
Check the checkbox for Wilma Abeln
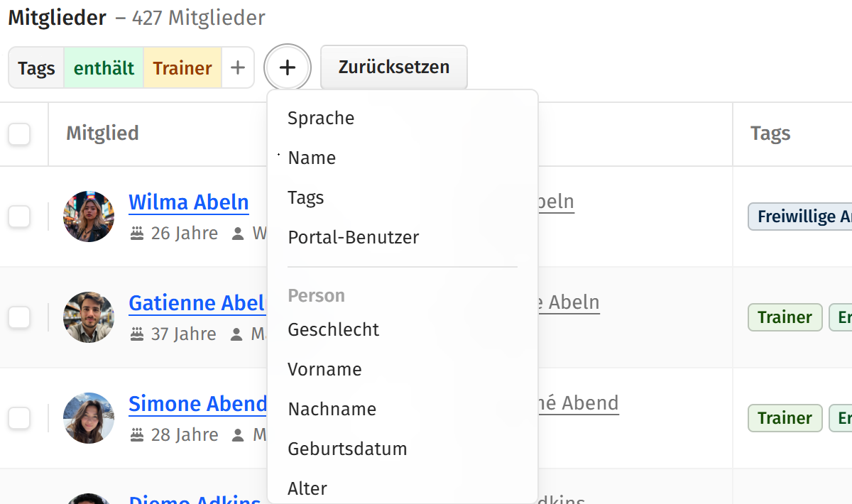pyautogui.click(x=19, y=217)
